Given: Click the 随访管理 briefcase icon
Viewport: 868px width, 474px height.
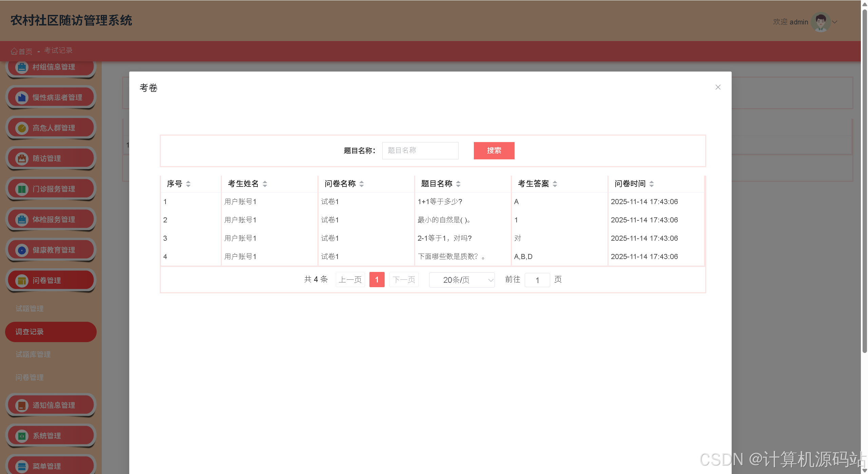Looking at the screenshot, I should coord(22,159).
